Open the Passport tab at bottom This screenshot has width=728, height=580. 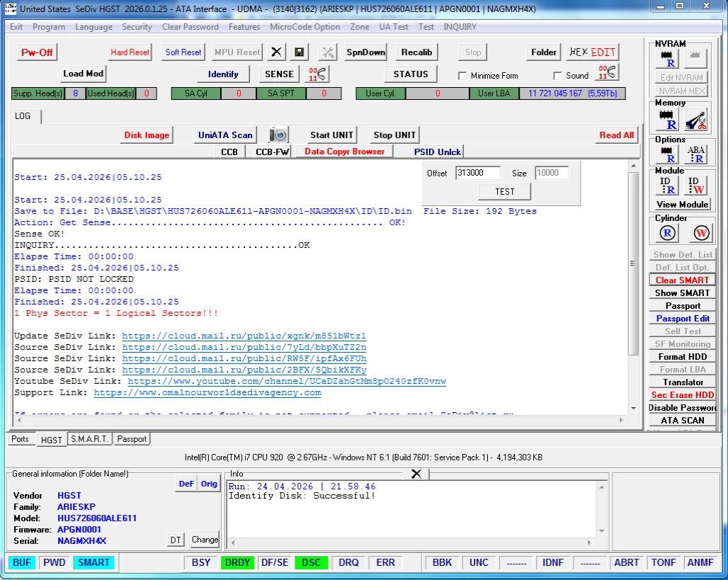coord(132,439)
